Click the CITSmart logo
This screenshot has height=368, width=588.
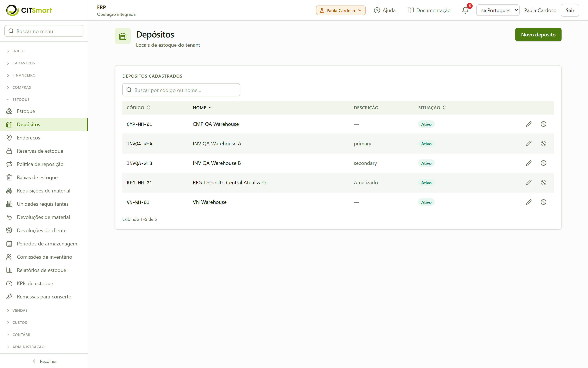click(29, 10)
